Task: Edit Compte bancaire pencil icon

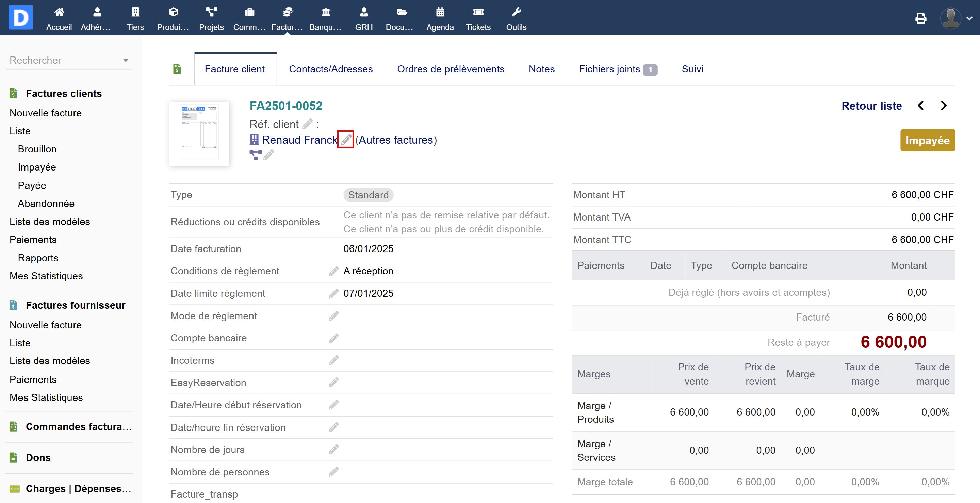Action: 333,338
